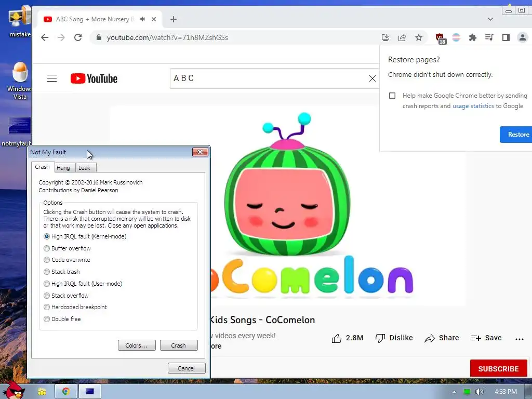
Task: Click the 4:33 PM taskbar clock
Action: [x=506, y=392]
